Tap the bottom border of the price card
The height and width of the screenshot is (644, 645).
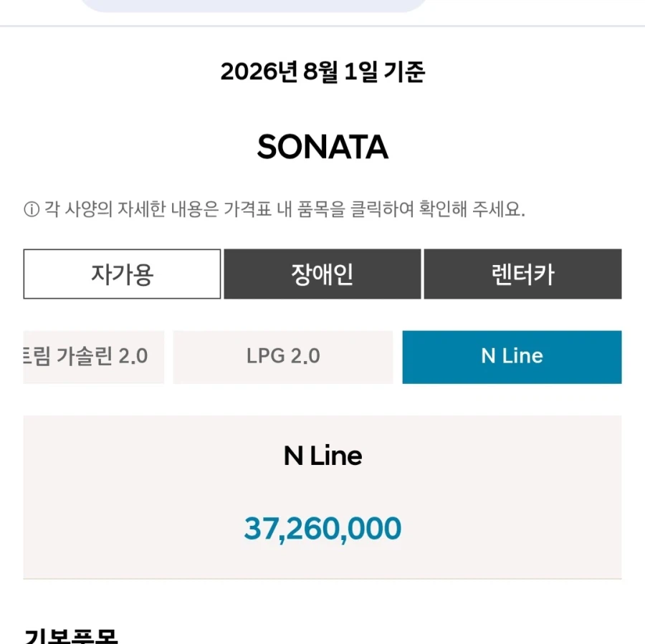click(x=322, y=579)
